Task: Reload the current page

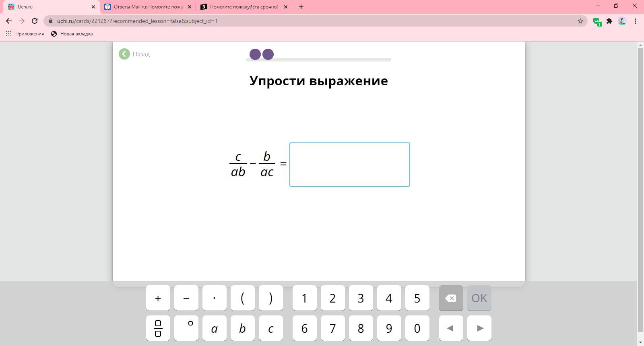Action: coord(35,21)
